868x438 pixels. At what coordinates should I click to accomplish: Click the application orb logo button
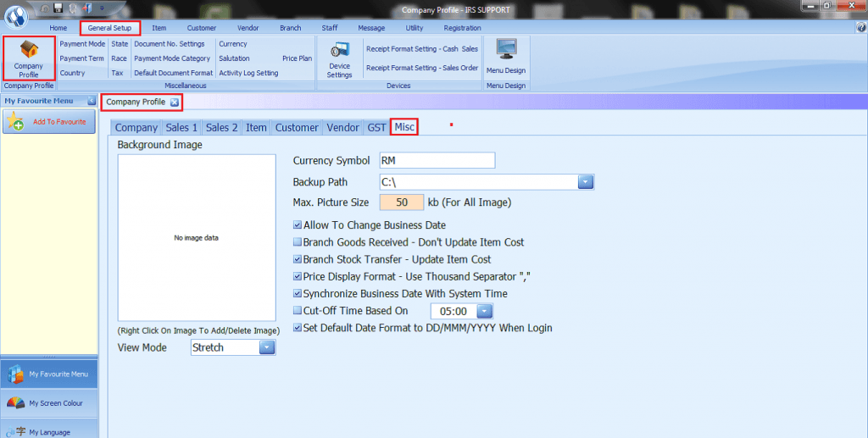17,16
